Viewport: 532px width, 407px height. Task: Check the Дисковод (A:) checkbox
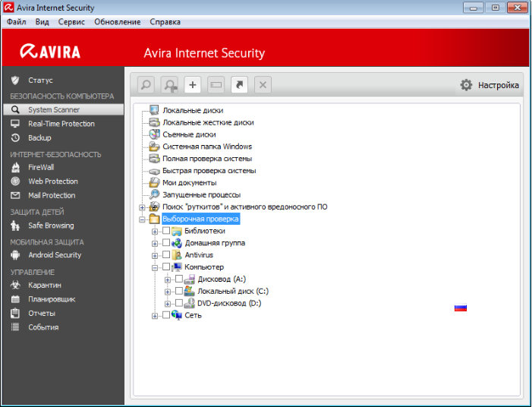point(179,279)
